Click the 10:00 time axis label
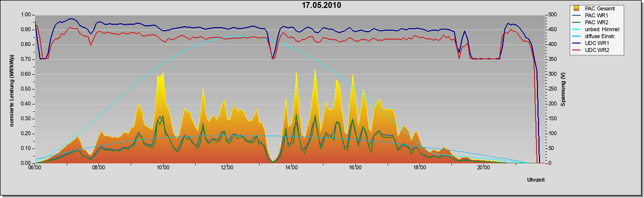The height and width of the screenshot is (198, 644). click(162, 168)
